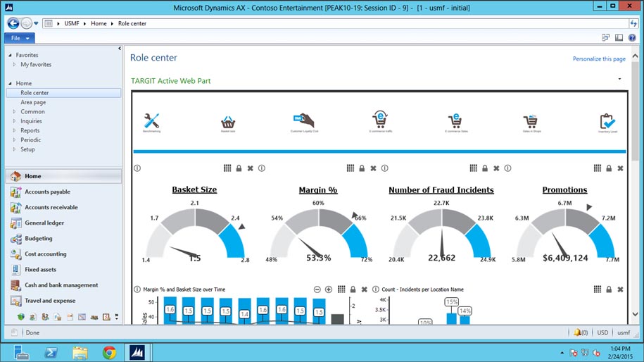
Task: Expand the Inquiries tree node
Action: point(13,121)
